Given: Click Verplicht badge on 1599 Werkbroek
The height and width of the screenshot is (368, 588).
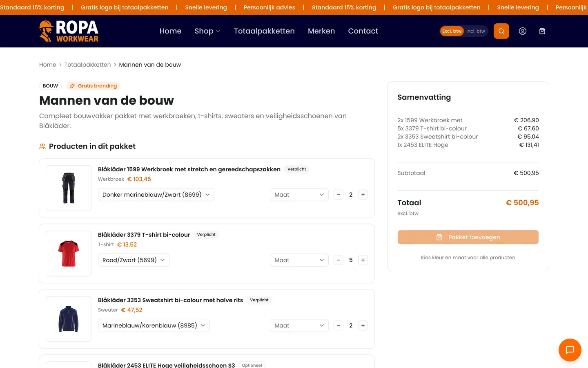Looking at the screenshot, I should click(297, 169).
